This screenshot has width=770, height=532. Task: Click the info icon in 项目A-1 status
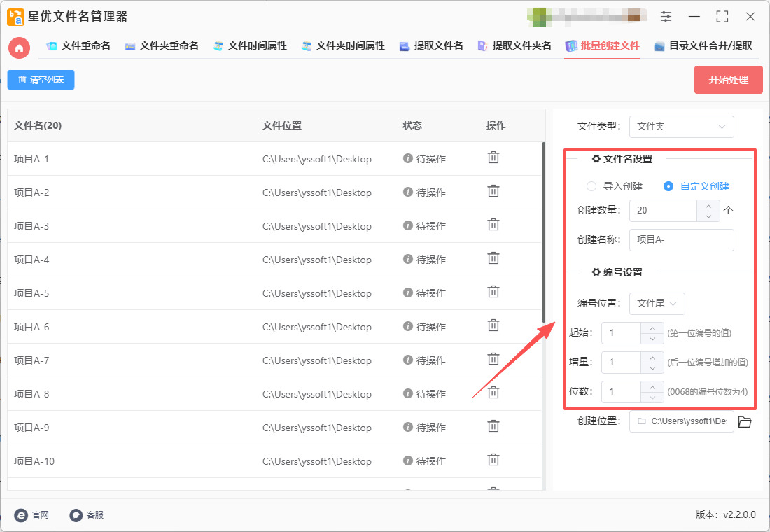pos(407,158)
